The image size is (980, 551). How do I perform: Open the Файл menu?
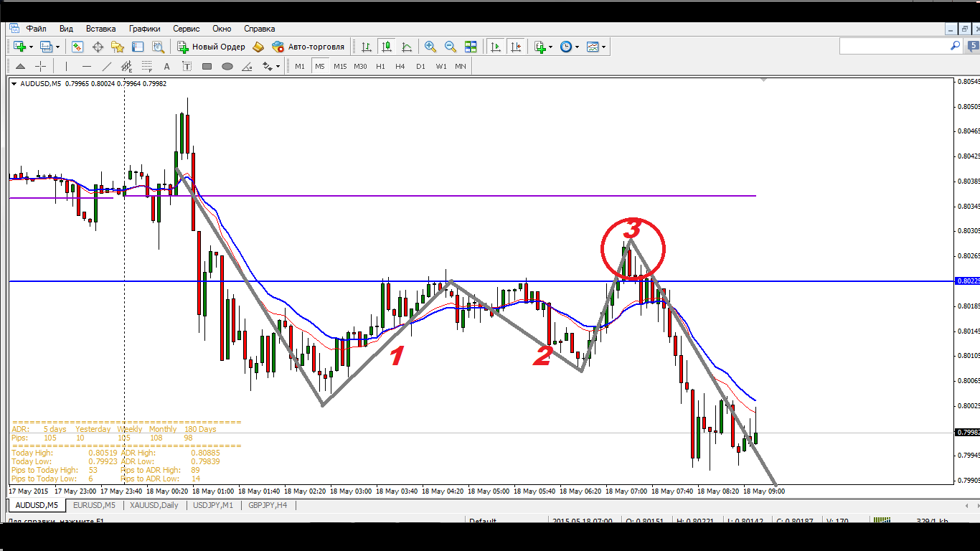tap(37, 29)
